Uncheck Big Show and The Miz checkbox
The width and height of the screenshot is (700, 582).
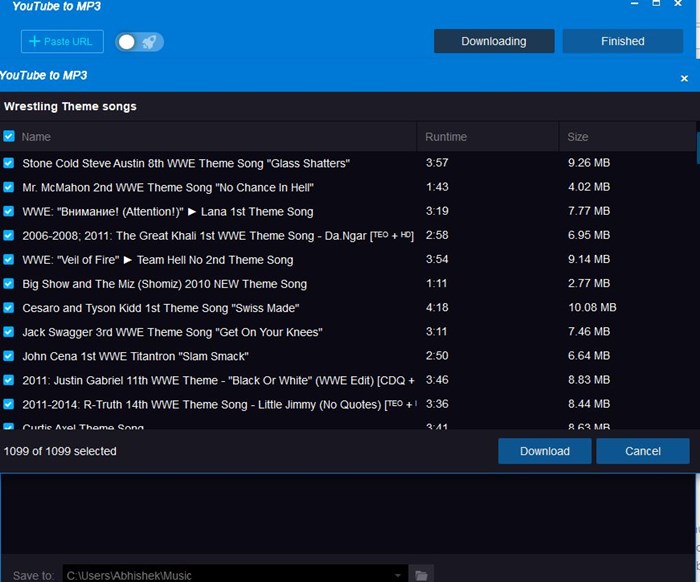(9, 283)
